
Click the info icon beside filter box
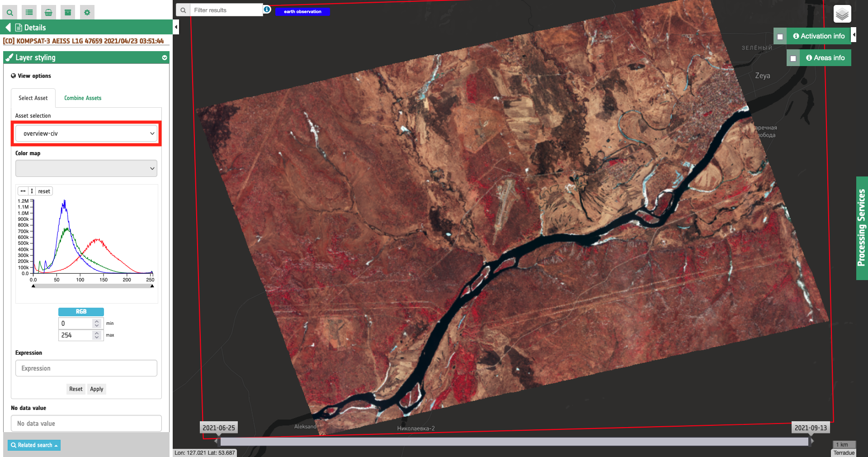267,10
